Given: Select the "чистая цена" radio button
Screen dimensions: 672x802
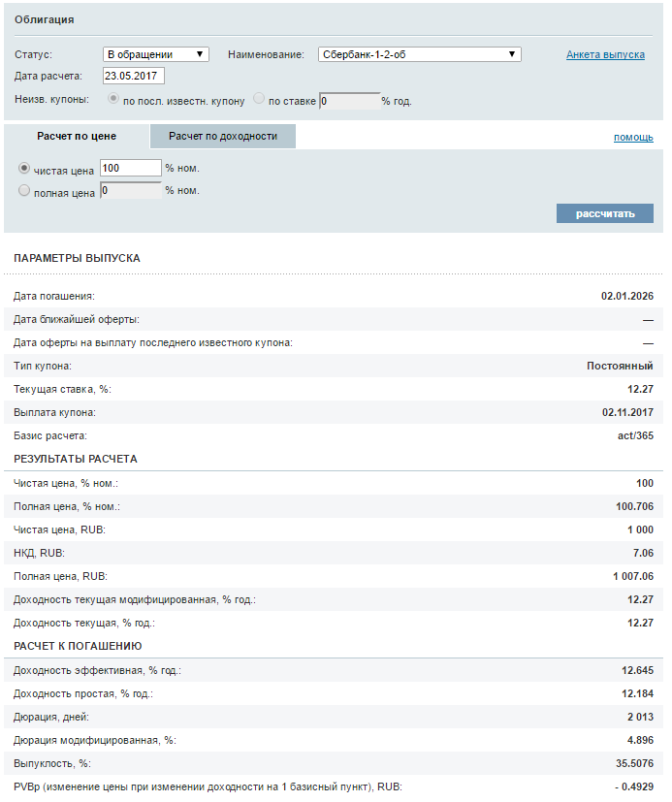Looking at the screenshot, I should tap(24, 168).
